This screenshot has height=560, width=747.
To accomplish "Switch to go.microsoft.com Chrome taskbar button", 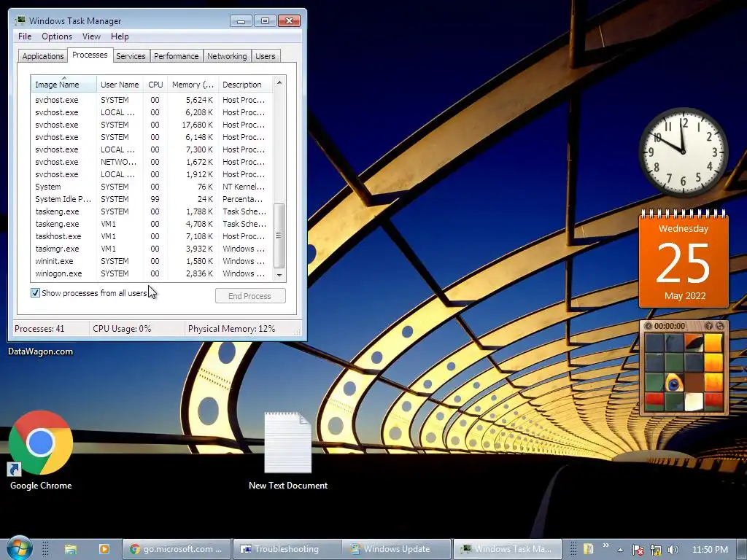I will (x=177, y=549).
